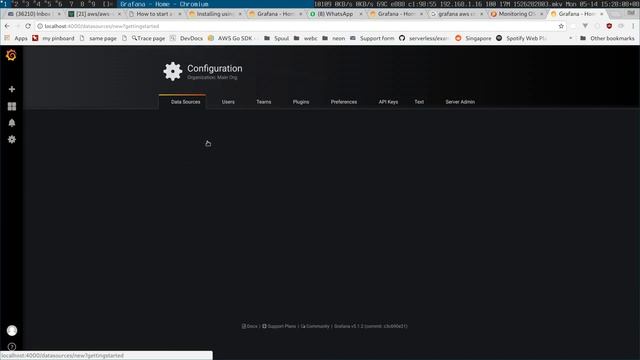Click the Configuration page title

click(x=215, y=68)
